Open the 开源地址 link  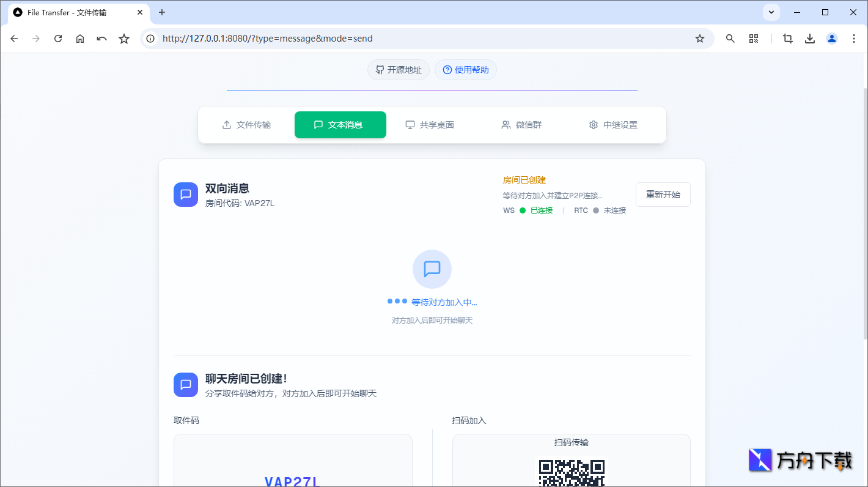[398, 69]
